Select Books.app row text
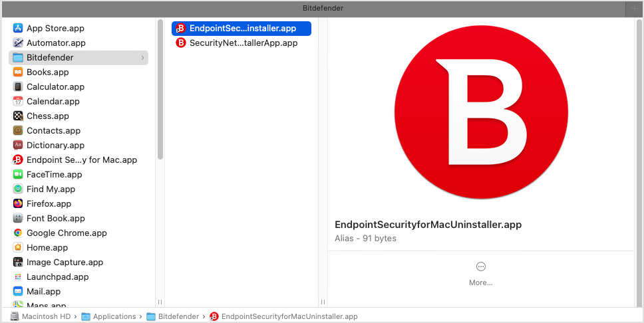 click(x=48, y=72)
